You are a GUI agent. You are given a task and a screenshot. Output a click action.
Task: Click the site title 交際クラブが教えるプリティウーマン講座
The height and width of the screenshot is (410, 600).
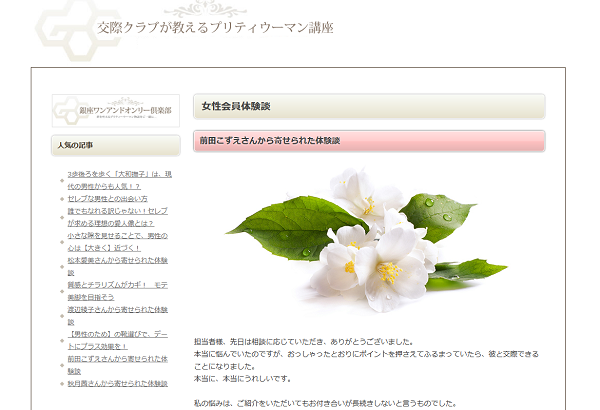point(215,27)
